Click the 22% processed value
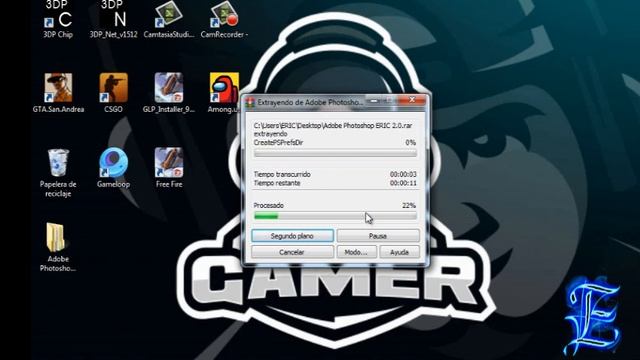 [x=409, y=205]
